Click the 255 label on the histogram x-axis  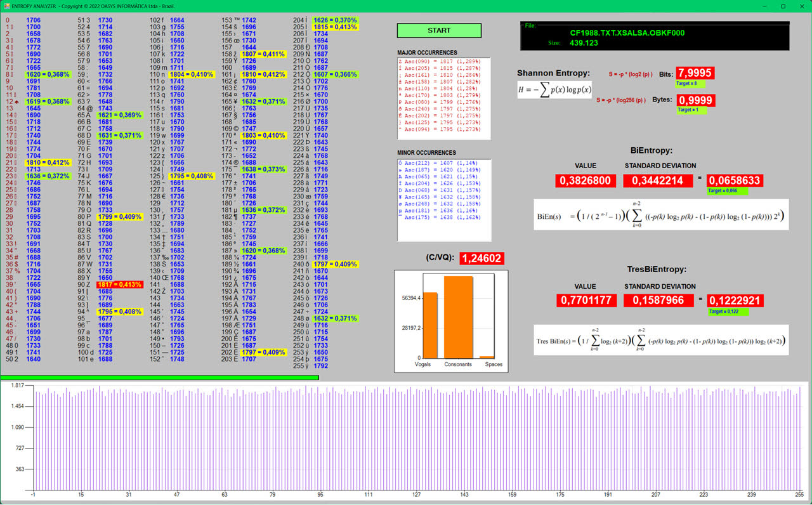point(801,494)
